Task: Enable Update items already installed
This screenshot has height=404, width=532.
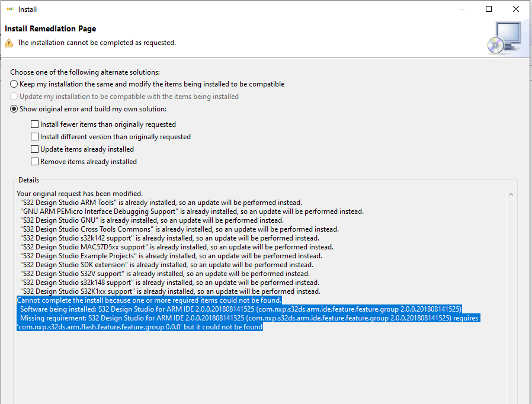Action: (x=34, y=149)
